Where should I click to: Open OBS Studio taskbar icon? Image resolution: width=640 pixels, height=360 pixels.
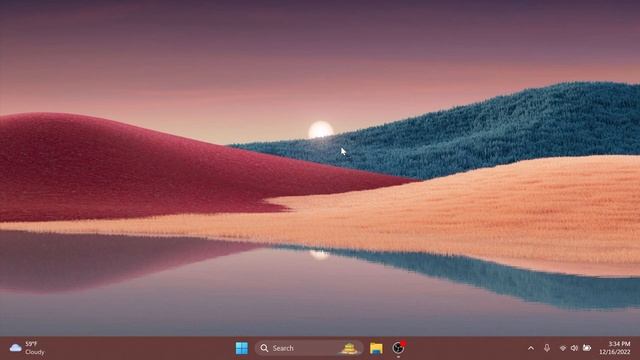pyautogui.click(x=398, y=348)
